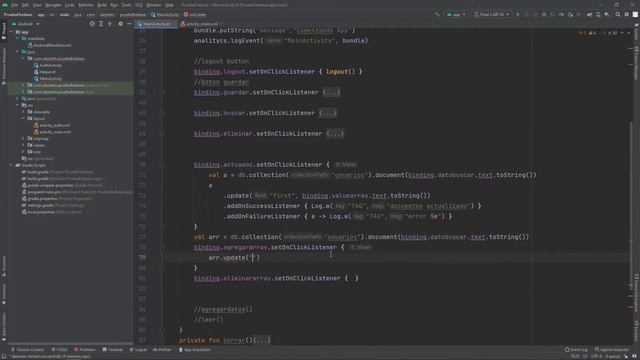Open the Navigate menu

[x=53, y=5]
